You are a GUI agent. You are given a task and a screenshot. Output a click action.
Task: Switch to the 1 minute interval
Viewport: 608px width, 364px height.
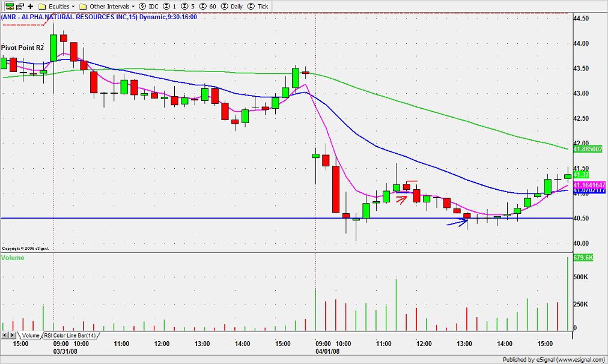(170, 6)
